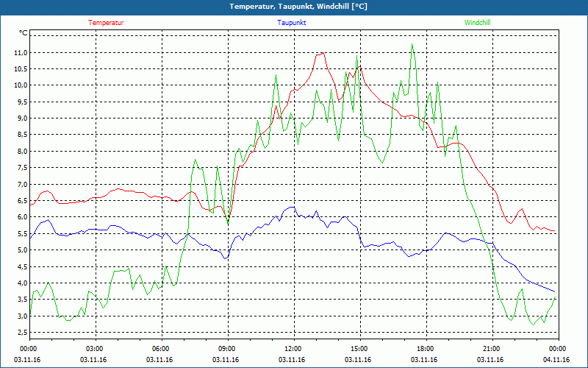Click the 06:00 time label on x-axis
Screen dimensions: 588x368
[x=162, y=349]
